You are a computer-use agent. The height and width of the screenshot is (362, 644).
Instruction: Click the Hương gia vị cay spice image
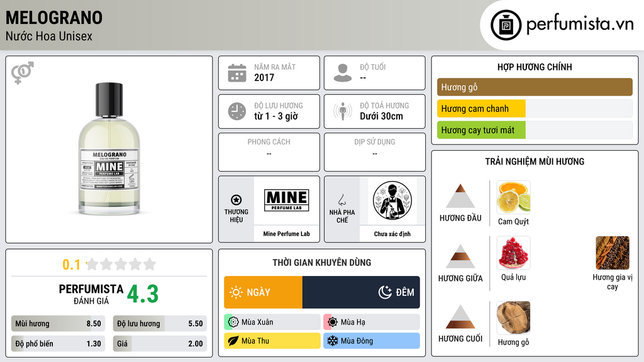613,253
